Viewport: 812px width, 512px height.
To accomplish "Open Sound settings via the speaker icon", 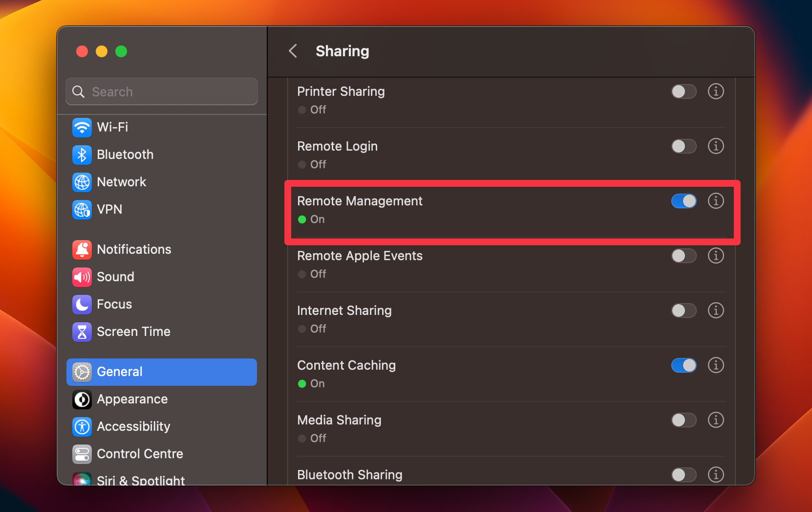I will click(82, 277).
